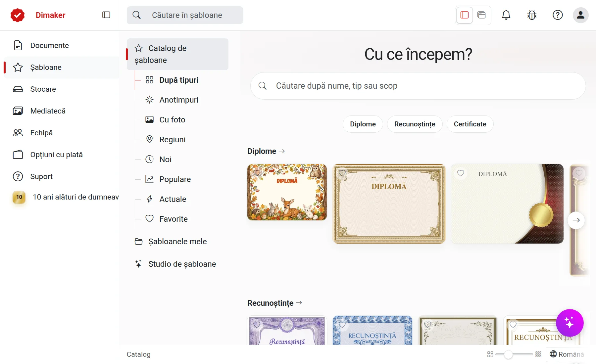Collapse Catalog de șabloane section

[177, 54]
